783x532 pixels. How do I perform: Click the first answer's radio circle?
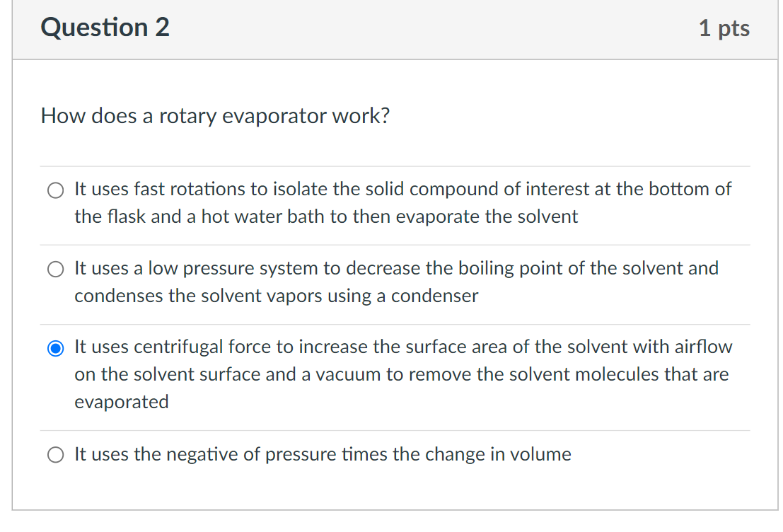click(55, 190)
